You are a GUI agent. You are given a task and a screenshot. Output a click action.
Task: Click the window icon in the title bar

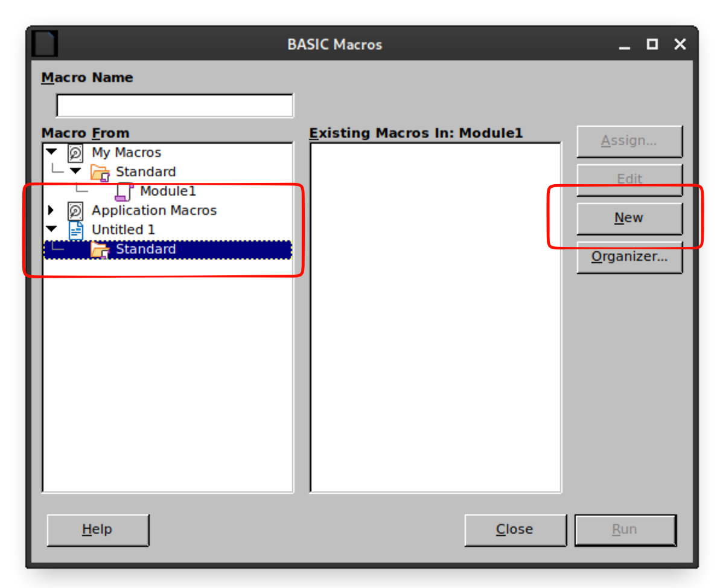coord(45,44)
